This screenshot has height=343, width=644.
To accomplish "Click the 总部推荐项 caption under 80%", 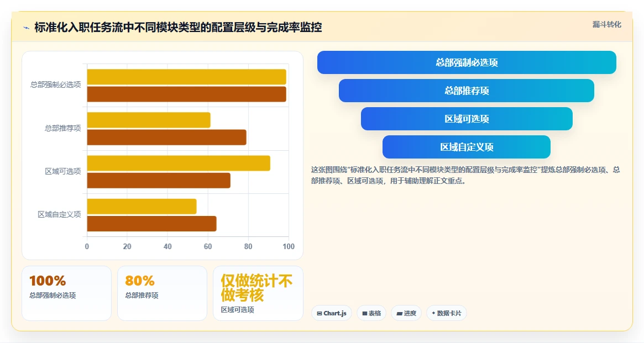I will [x=142, y=295].
